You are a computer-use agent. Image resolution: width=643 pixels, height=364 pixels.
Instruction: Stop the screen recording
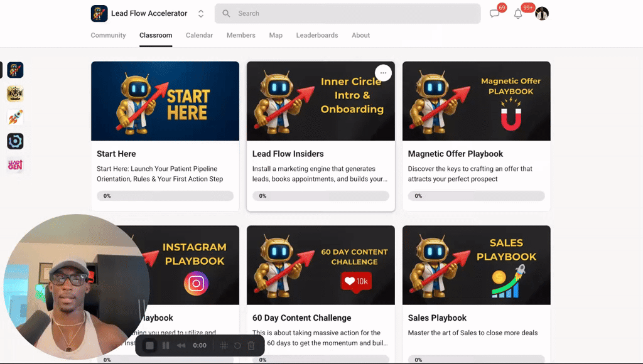(149, 345)
